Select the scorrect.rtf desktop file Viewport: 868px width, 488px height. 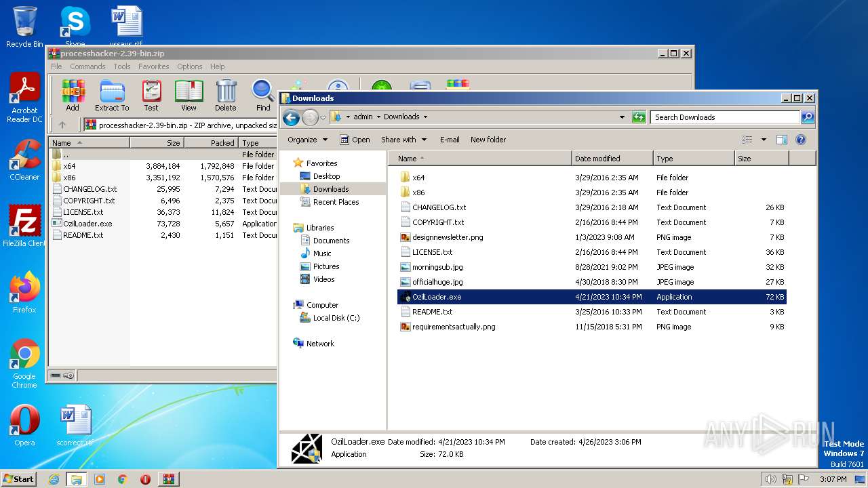click(75, 426)
